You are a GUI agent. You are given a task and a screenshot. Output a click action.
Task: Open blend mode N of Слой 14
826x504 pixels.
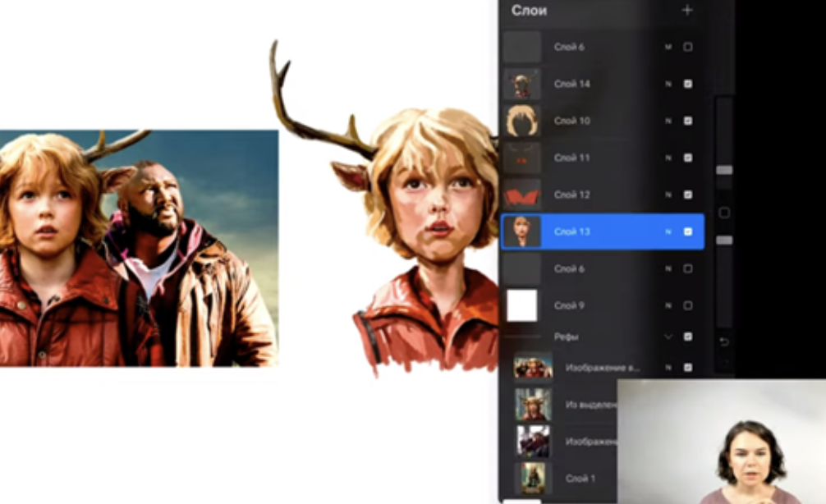click(668, 84)
